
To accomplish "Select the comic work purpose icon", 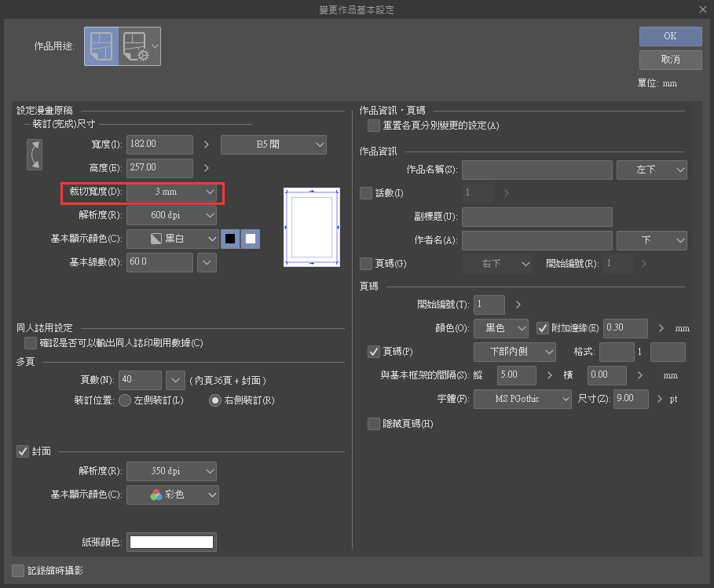I will tap(102, 46).
